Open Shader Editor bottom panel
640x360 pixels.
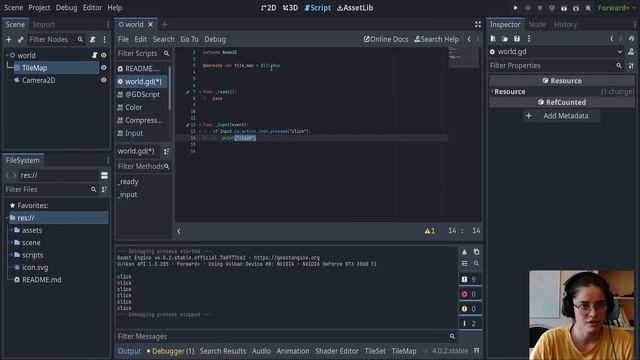coord(337,351)
